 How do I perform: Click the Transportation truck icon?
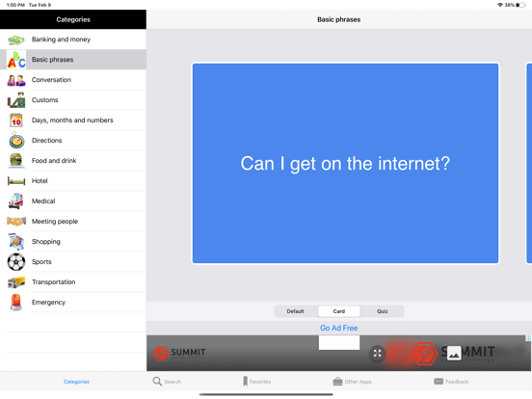click(16, 282)
